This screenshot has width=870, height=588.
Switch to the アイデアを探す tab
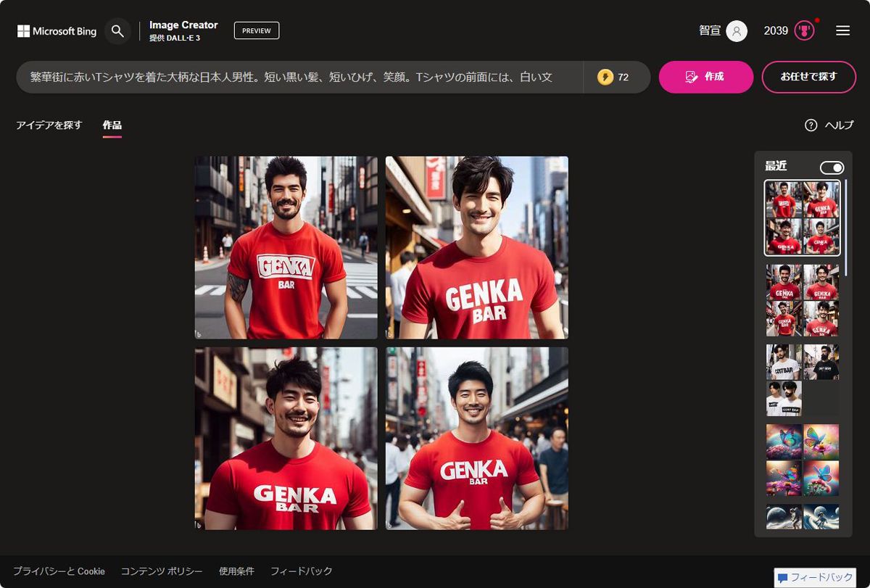[x=49, y=125]
